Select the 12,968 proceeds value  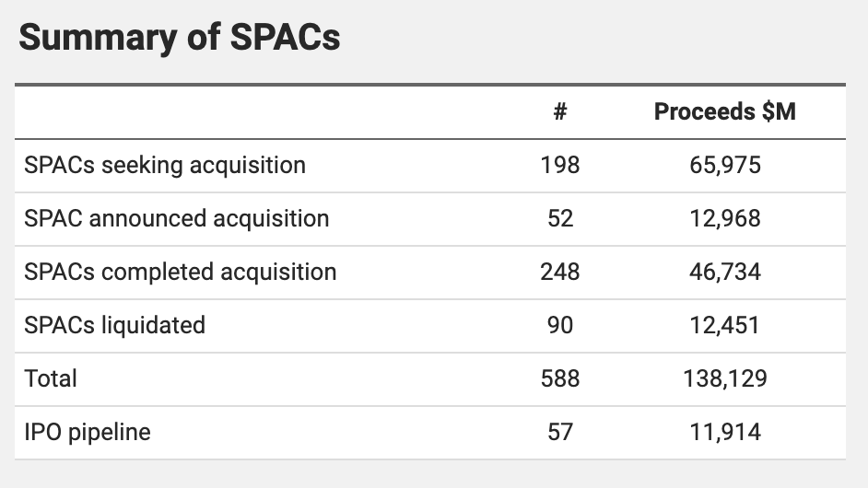[724, 219]
